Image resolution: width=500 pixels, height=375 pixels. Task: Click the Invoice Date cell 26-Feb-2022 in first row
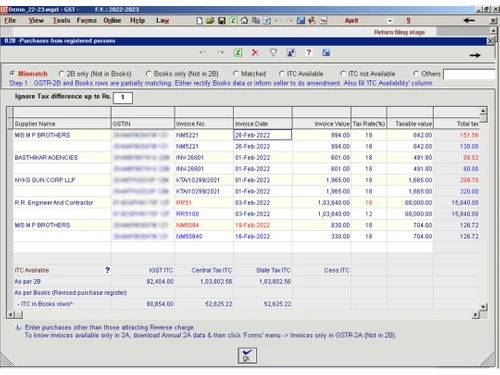(263, 135)
